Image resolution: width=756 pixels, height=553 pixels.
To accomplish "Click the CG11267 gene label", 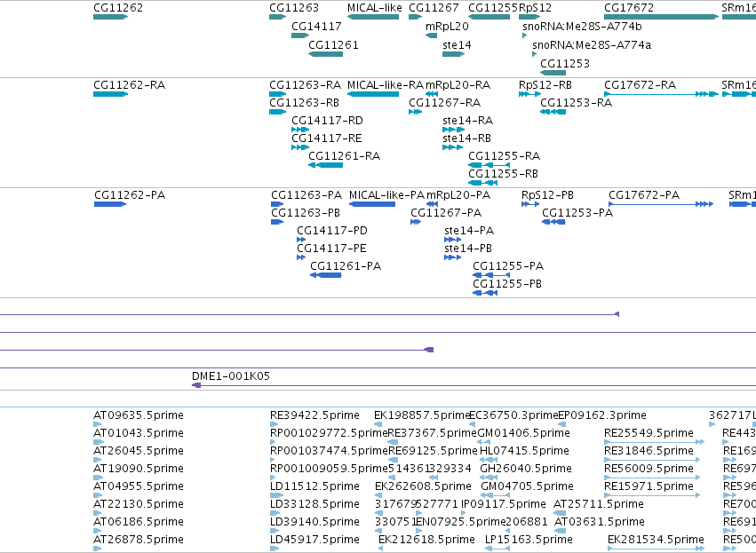I will [434, 8].
